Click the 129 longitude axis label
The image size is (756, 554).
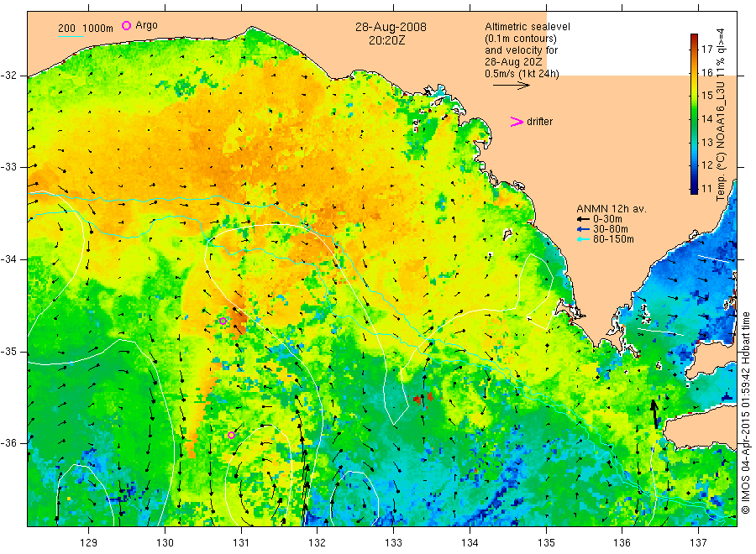coord(89,543)
